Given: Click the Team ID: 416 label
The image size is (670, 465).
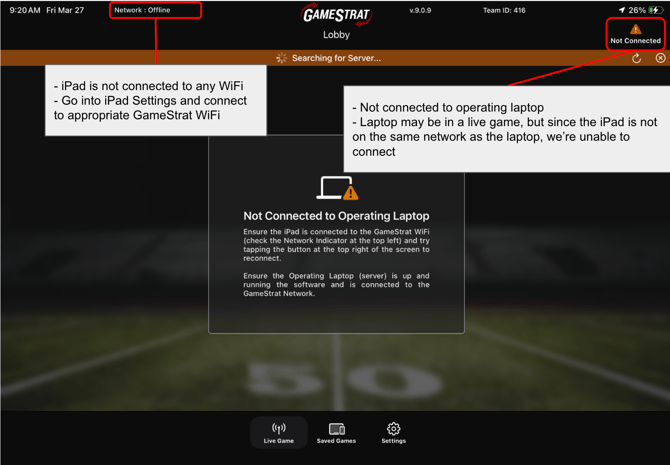Looking at the screenshot, I should (504, 10).
